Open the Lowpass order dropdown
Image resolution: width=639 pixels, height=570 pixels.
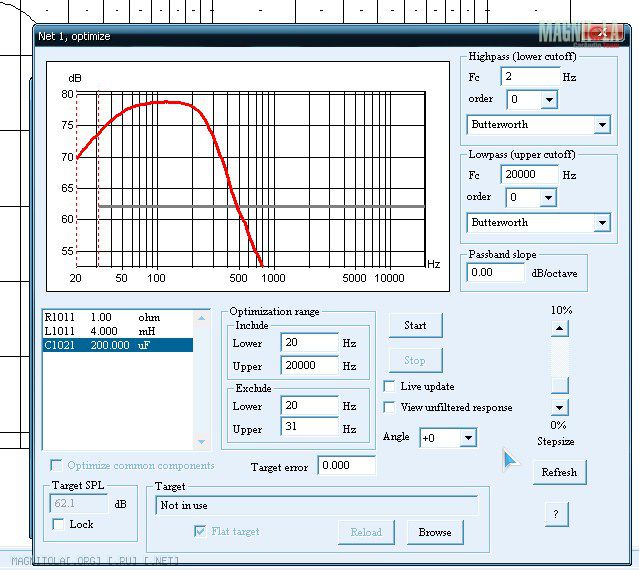[548, 198]
